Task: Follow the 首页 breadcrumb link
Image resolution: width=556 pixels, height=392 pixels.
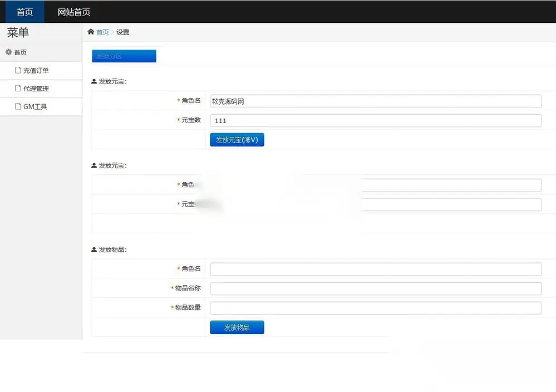Action: (102, 32)
